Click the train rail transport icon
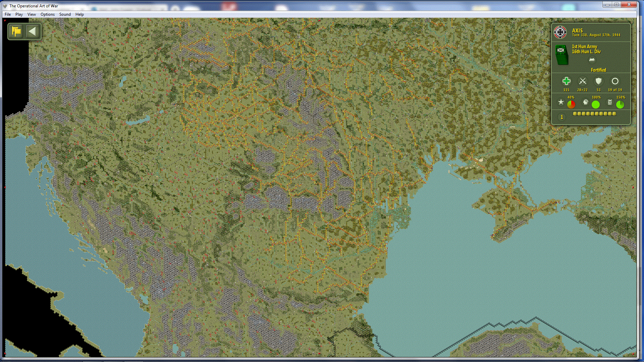 [x=592, y=60]
